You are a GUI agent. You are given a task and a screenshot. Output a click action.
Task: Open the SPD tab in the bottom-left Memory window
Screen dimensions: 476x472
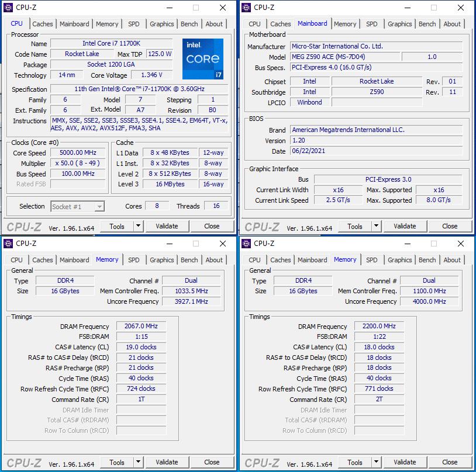(133, 260)
